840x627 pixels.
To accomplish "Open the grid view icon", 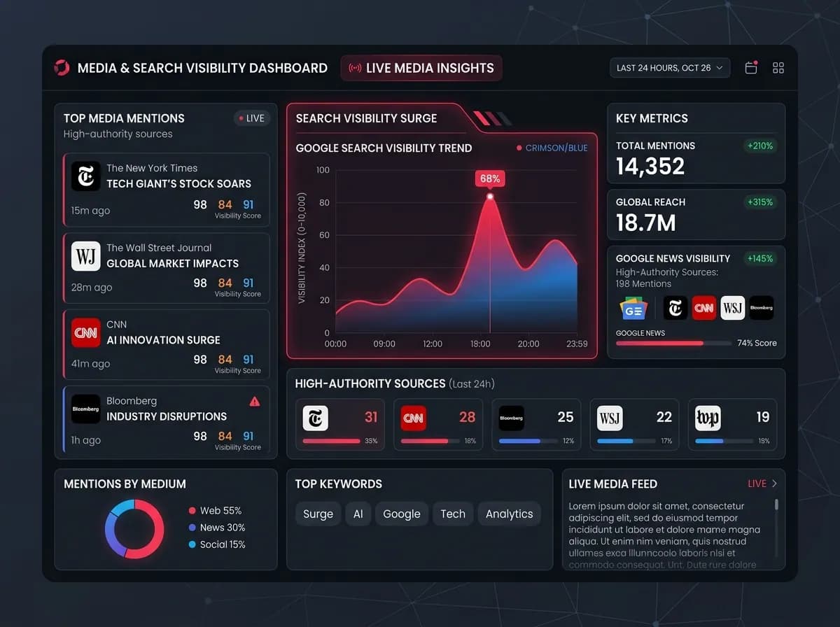I will point(778,68).
